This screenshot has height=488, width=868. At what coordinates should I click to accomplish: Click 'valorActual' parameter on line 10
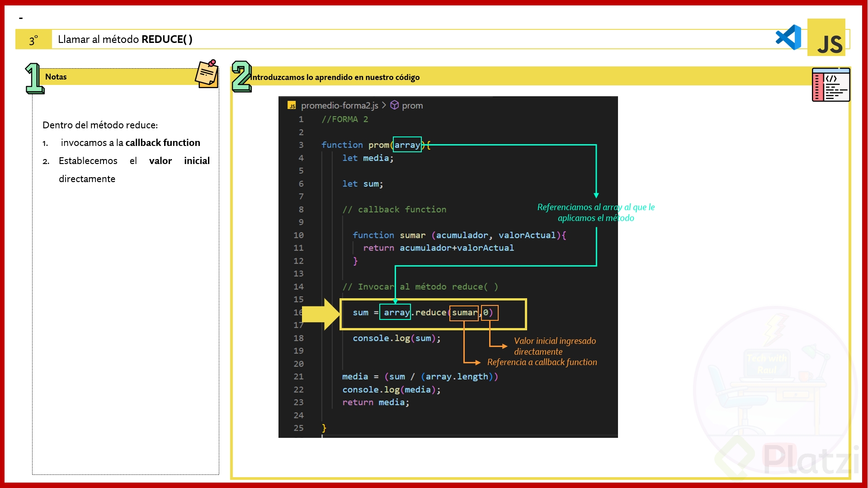(527, 235)
